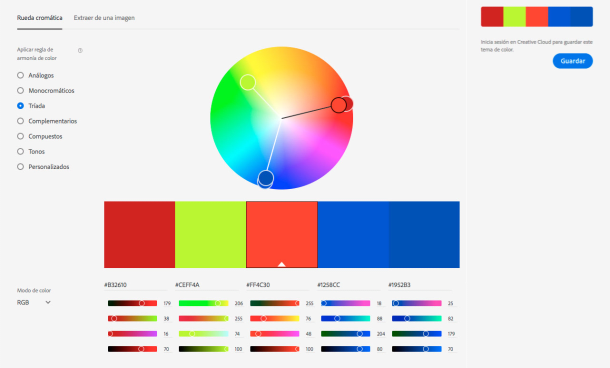
Task: Select the large lime #CEFF4A swatch
Action: 210,235
